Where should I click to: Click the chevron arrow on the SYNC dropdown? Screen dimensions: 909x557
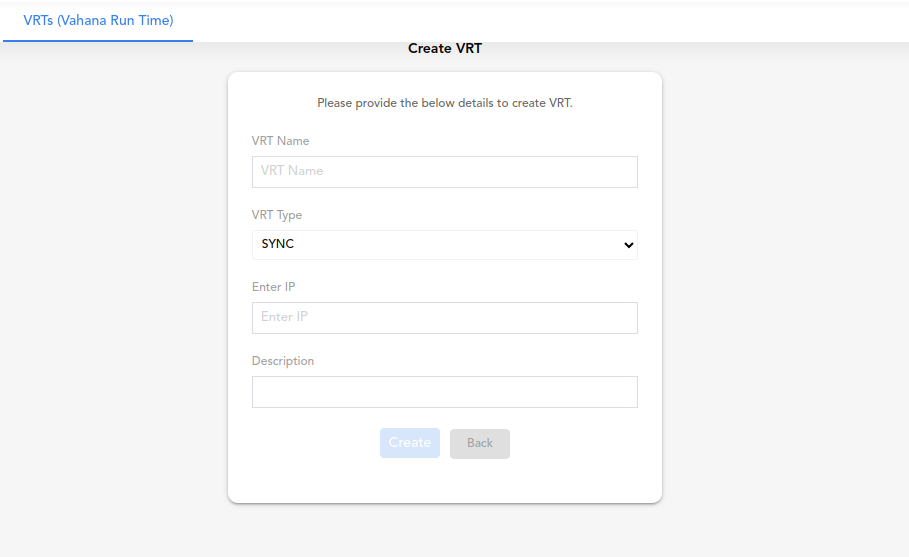[628, 245]
